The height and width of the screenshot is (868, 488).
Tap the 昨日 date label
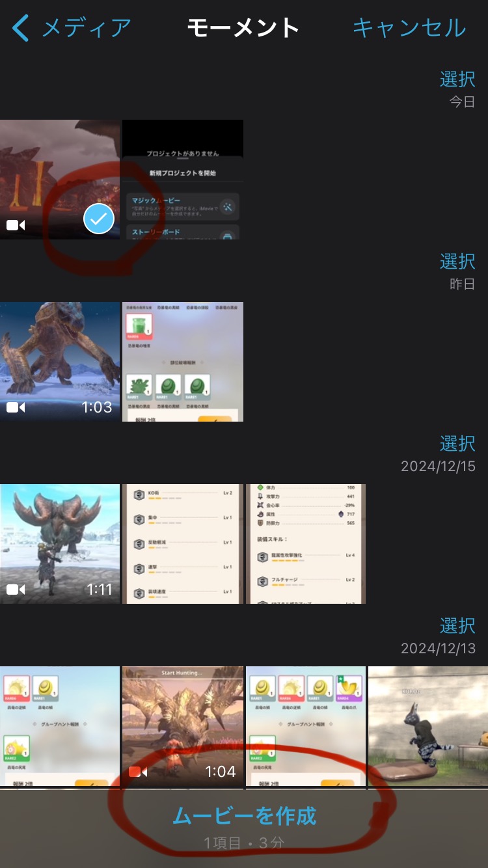[462, 284]
